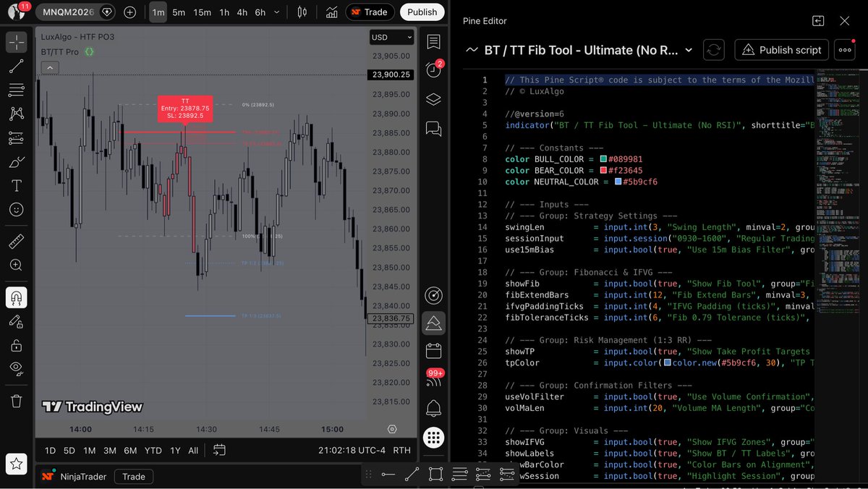
Task: Toggle stay in drawing mode pencil-lock
Action: pyautogui.click(x=17, y=320)
